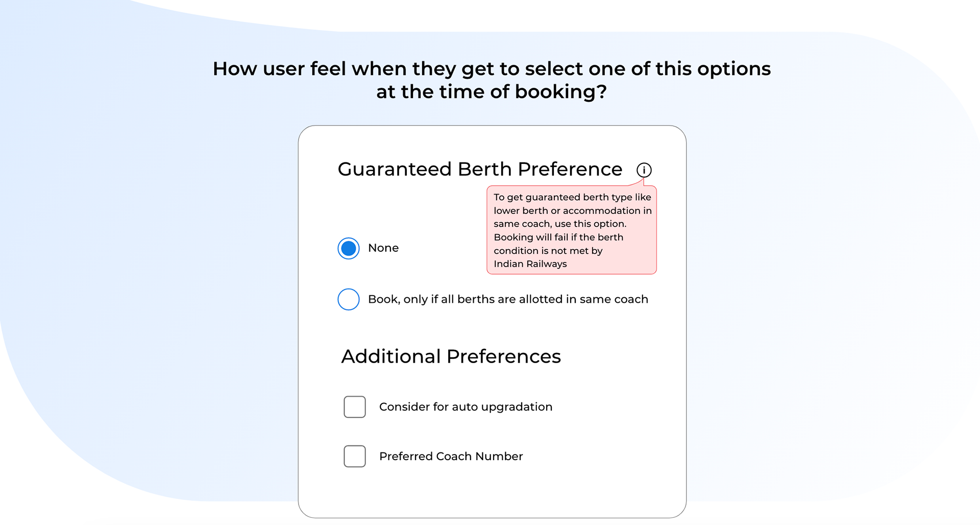Click the 'Consider for auto upgradation' label text

[465, 407]
